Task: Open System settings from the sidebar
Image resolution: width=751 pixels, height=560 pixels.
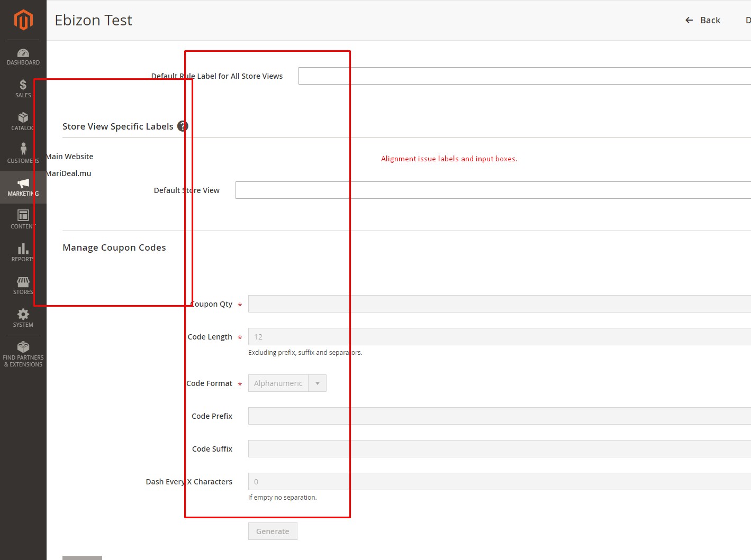Action: (23, 318)
